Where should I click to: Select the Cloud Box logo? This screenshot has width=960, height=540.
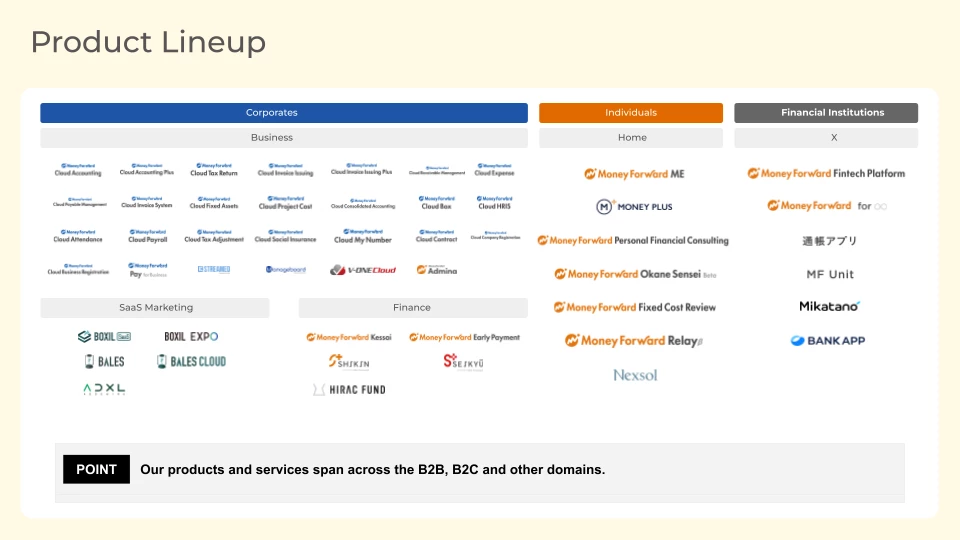[x=437, y=203]
